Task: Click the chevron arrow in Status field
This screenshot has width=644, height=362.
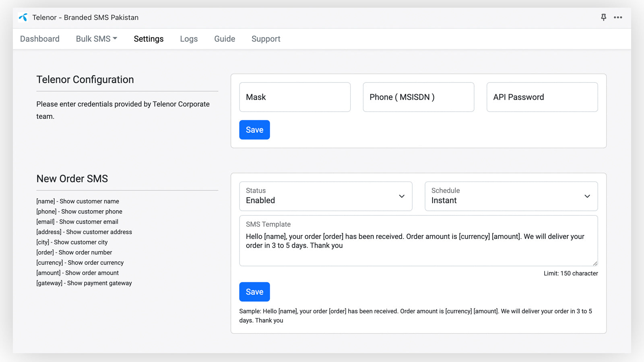Action: click(402, 196)
